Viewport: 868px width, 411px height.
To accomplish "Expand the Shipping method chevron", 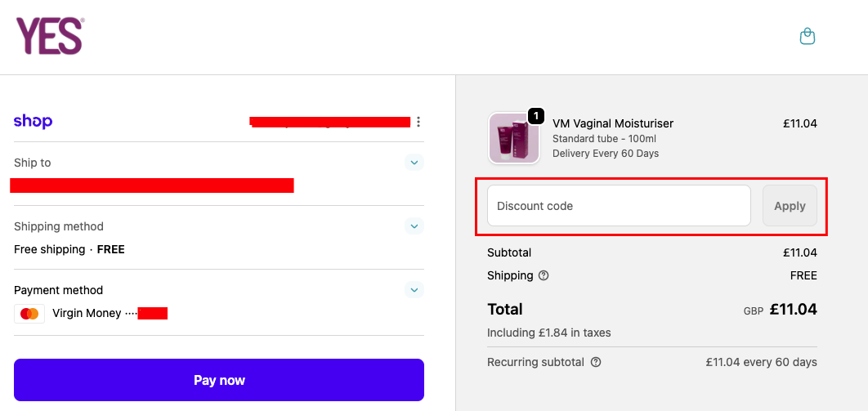I will coord(414,226).
